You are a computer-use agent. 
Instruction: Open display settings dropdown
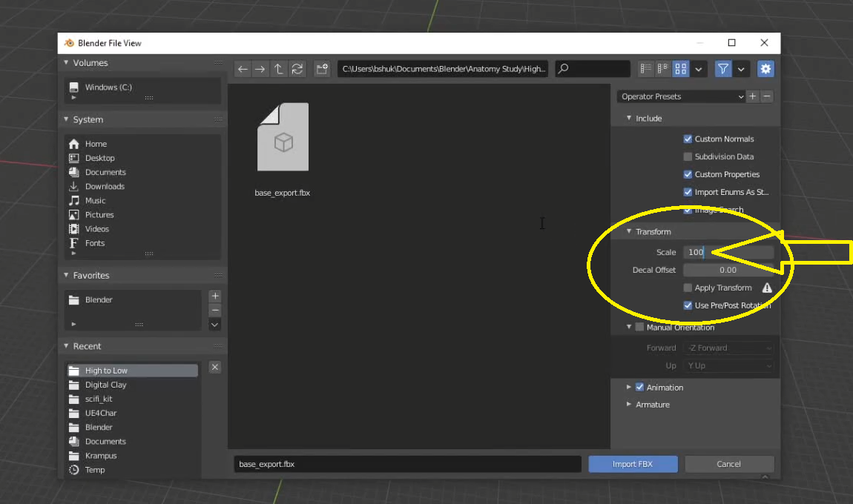(699, 69)
